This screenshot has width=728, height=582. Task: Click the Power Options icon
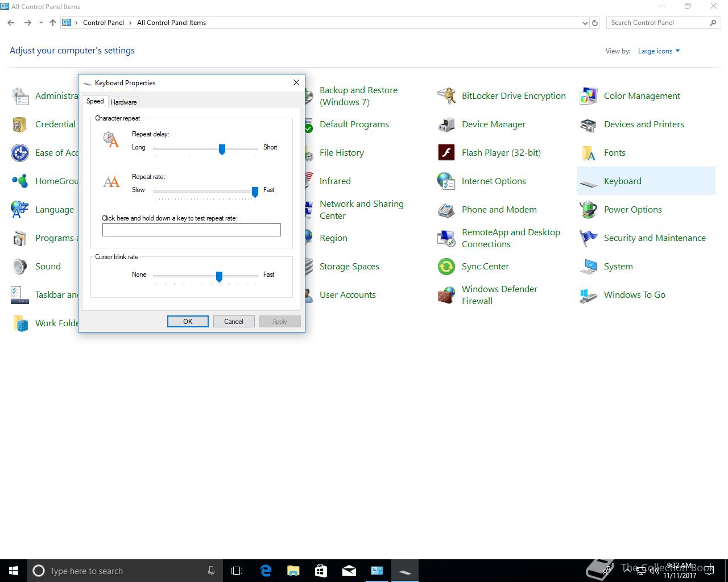(589, 210)
